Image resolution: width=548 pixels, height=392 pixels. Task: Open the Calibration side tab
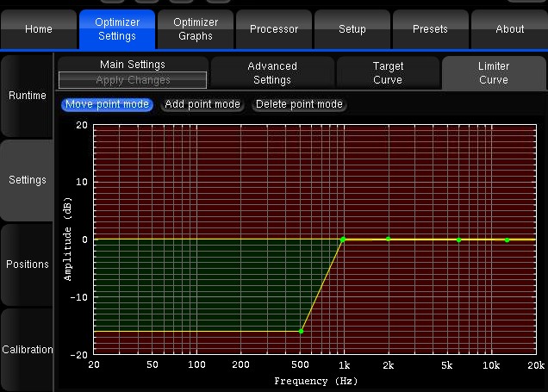28,350
